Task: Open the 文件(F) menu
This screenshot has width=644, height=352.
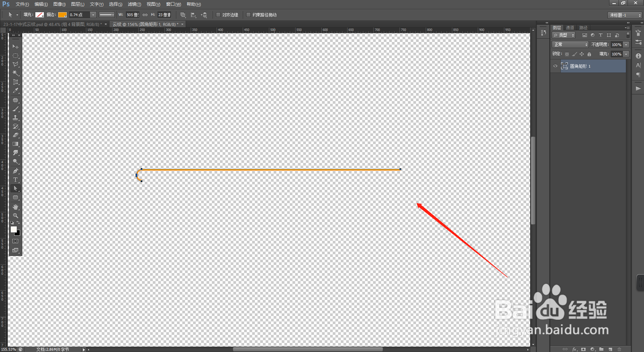Action: (22, 4)
